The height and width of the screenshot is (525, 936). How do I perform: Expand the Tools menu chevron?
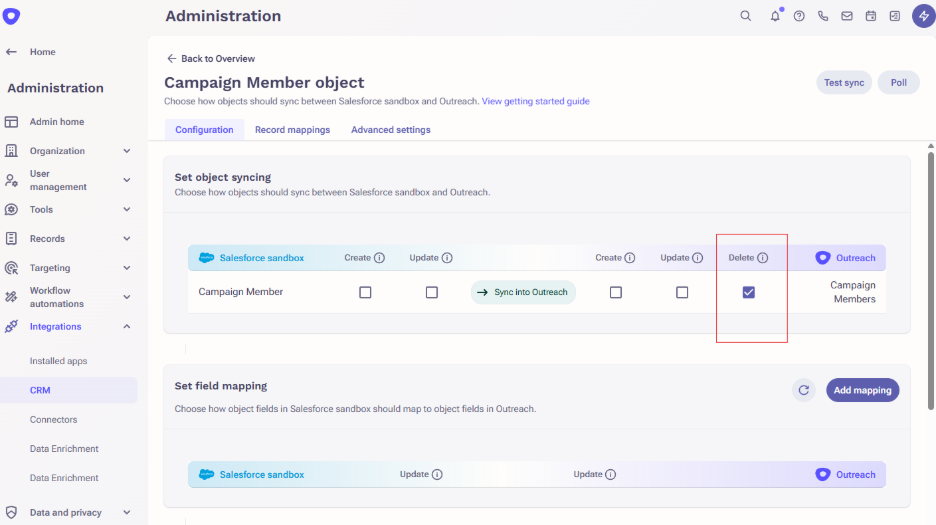[127, 210]
